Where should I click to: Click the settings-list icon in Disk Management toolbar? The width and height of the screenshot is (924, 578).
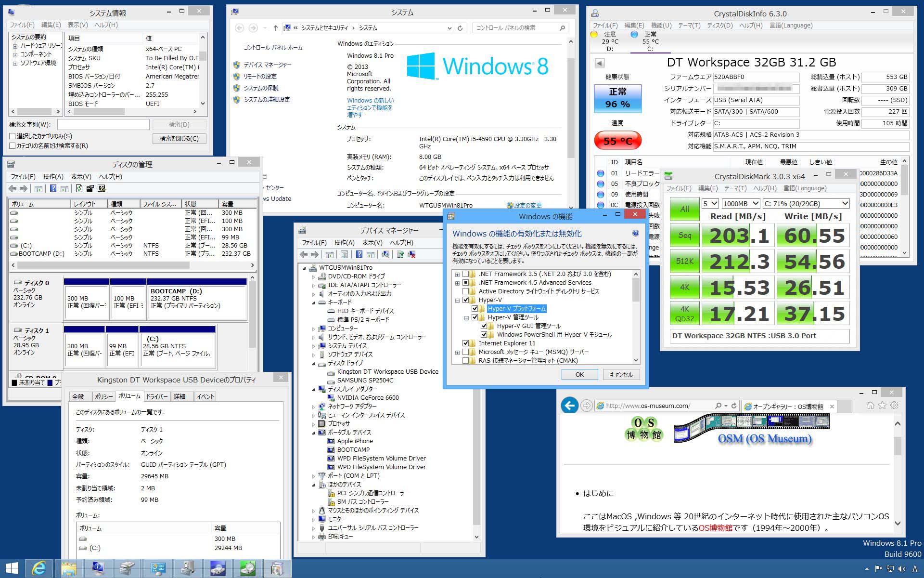click(101, 188)
